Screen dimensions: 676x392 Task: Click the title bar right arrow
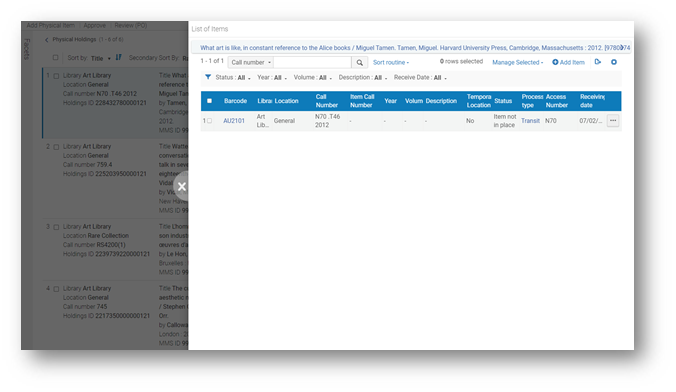pos(622,47)
